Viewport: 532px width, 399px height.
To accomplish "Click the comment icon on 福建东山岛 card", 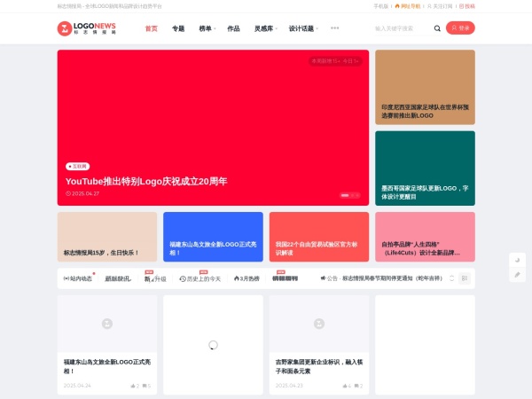I will click(x=145, y=386).
